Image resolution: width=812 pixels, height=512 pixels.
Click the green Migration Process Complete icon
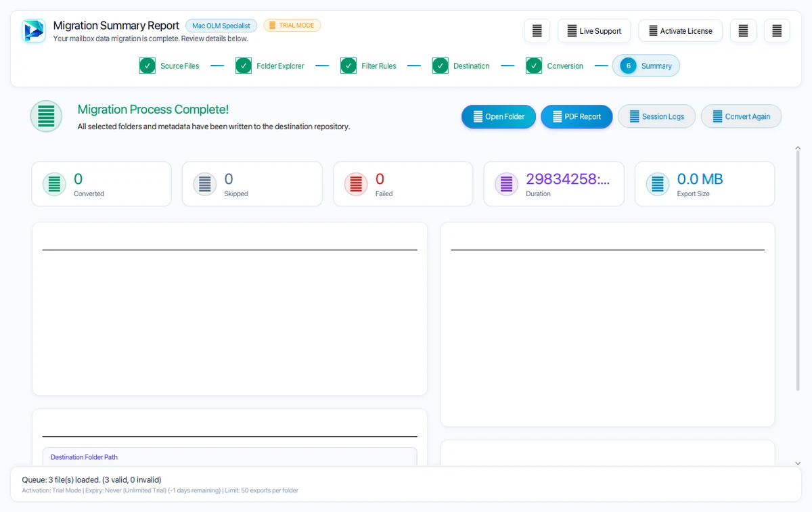click(46, 116)
